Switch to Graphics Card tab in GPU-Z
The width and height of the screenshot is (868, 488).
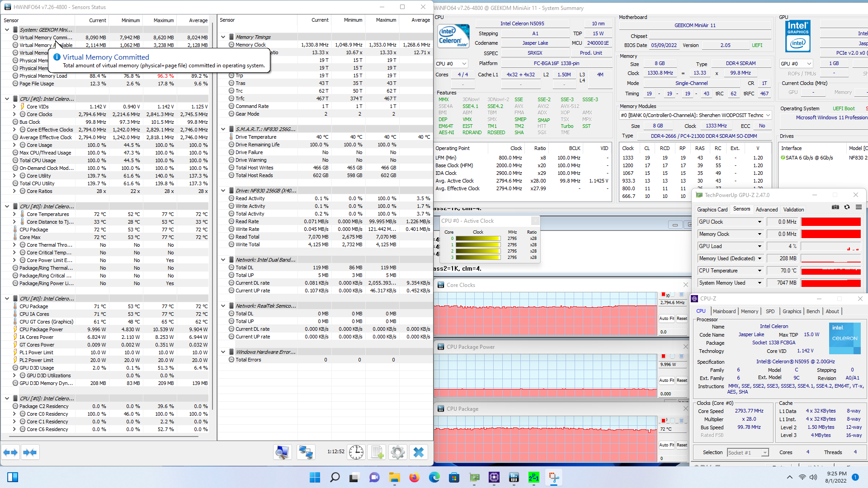[712, 210]
